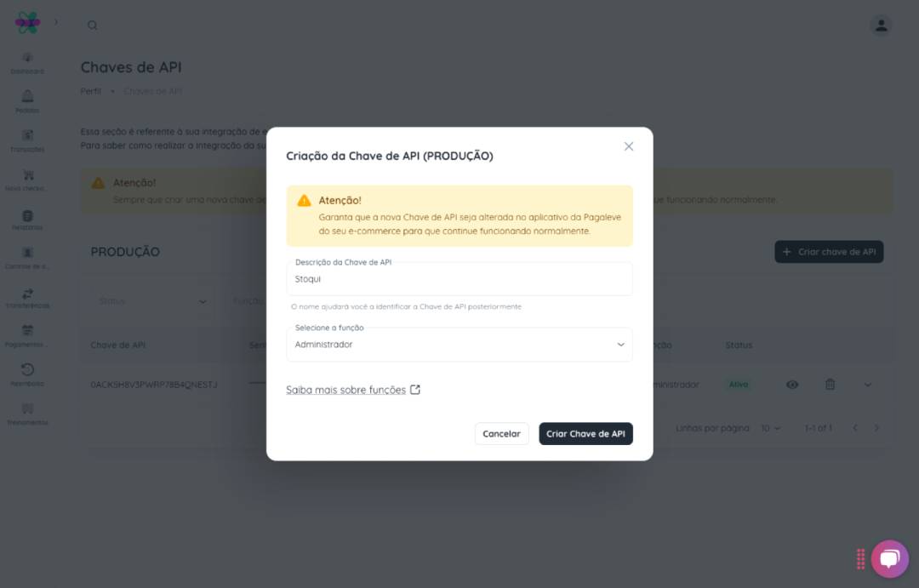Click the 'Perfil' breadcrumb
This screenshot has width=919, height=588.
pyautogui.click(x=91, y=91)
